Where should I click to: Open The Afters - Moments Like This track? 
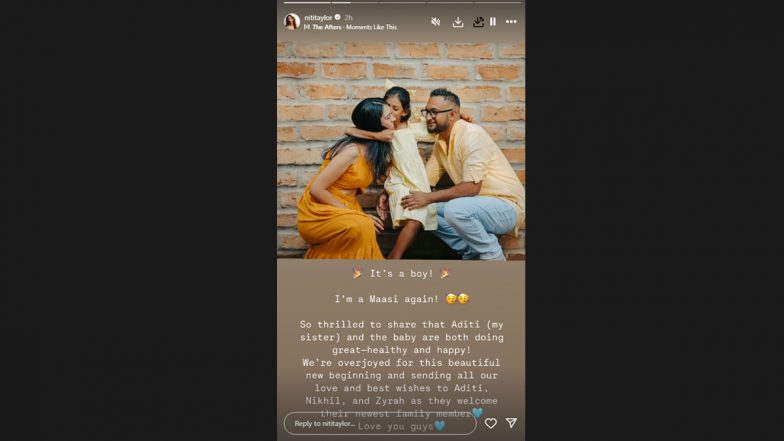pyautogui.click(x=354, y=27)
